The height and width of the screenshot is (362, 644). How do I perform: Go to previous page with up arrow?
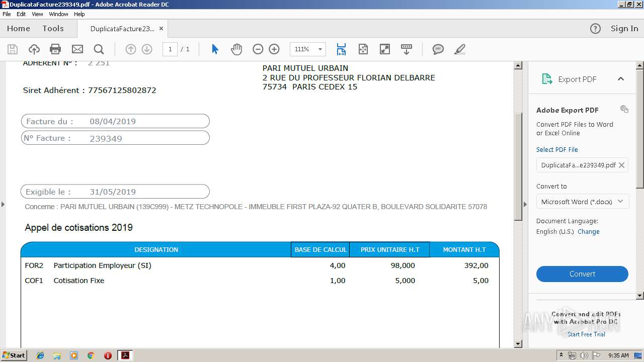131,49
